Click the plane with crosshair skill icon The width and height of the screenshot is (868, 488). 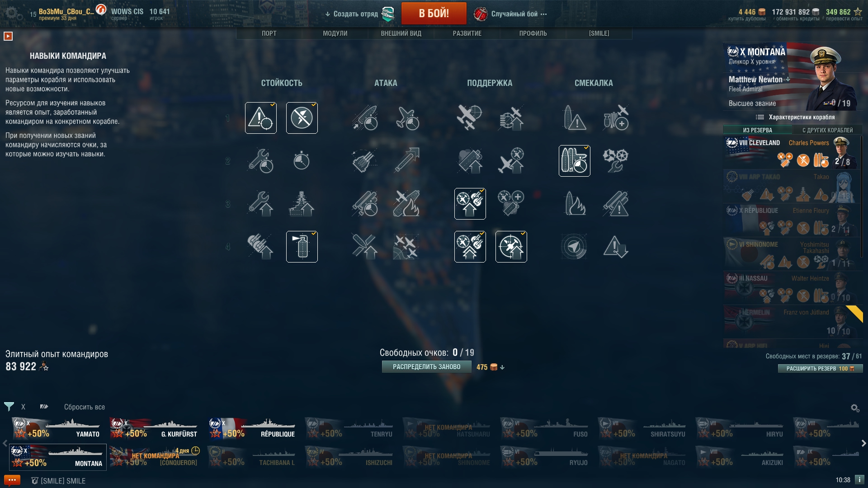(x=470, y=118)
